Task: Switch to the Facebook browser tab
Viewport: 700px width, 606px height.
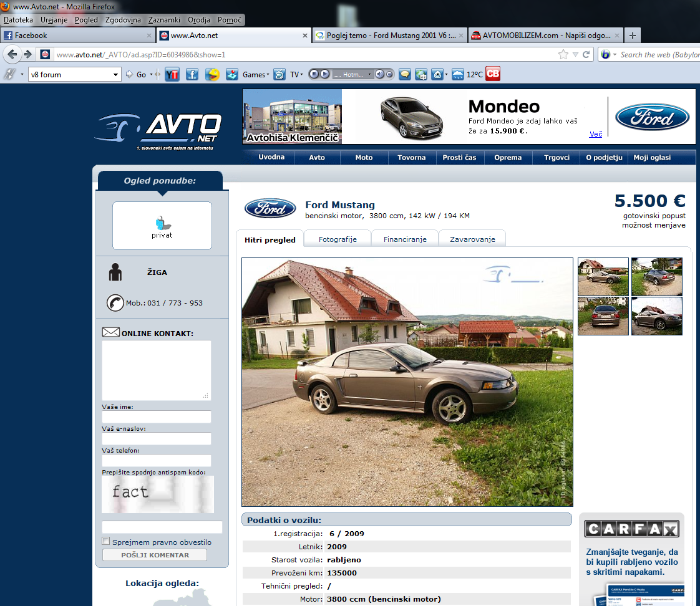Action: coord(78,36)
